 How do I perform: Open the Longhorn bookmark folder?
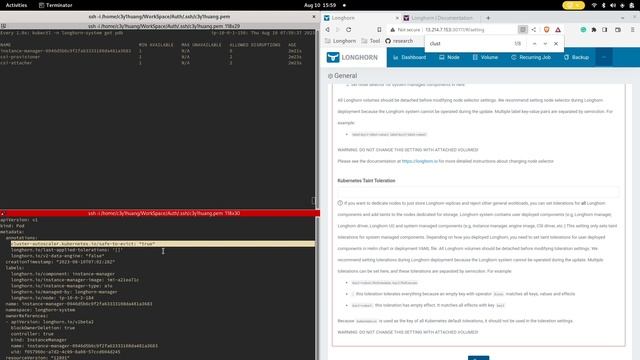tap(340, 41)
